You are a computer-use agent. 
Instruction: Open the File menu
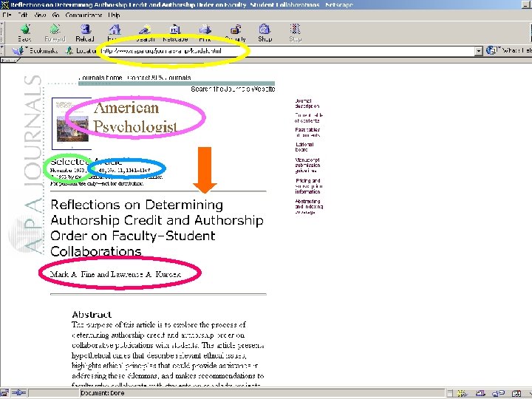click(x=7, y=15)
